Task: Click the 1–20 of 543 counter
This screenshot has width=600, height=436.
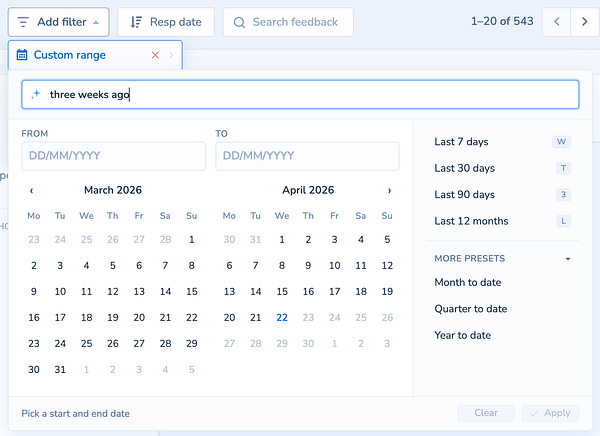Action: (x=502, y=21)
